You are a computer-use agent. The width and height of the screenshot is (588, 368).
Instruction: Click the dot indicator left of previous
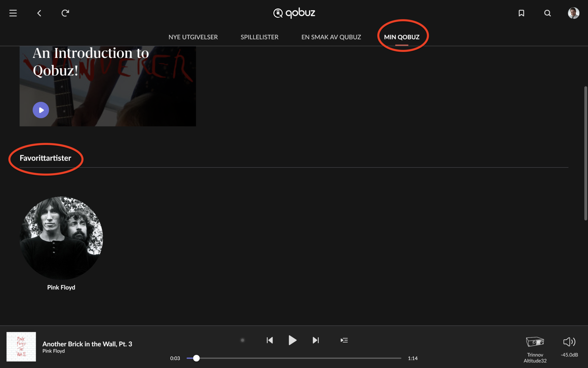(x=243, y=340)
